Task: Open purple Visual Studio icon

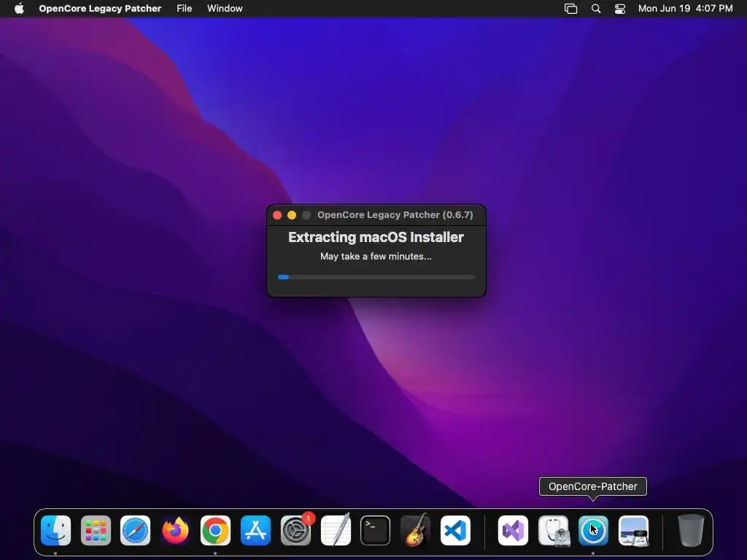Action: [x=513, y=530]
